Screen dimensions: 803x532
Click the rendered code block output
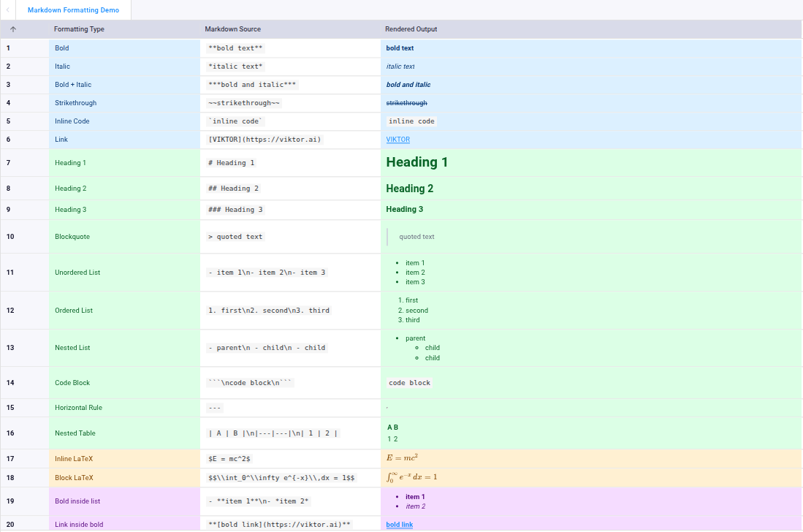pos(410,383)
